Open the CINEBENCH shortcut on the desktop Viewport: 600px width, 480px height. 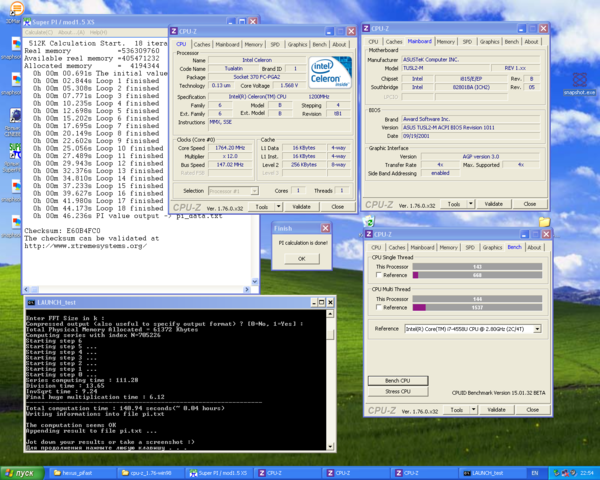click(x=15, y=116)
